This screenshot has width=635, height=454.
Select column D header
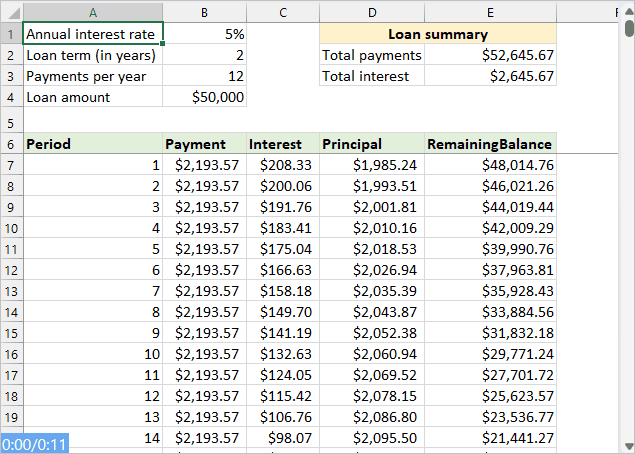[x=372, y=12]
